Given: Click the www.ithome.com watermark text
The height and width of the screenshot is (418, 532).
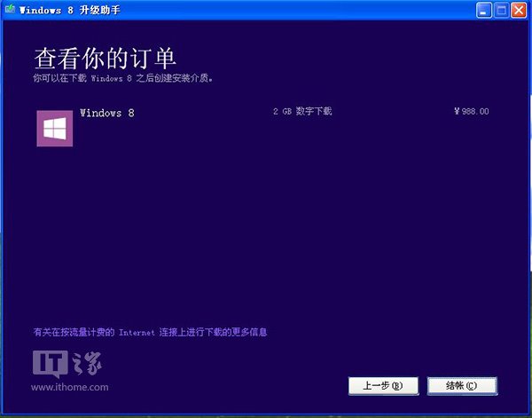Looking at the screenshot, I should coord(71,387).
